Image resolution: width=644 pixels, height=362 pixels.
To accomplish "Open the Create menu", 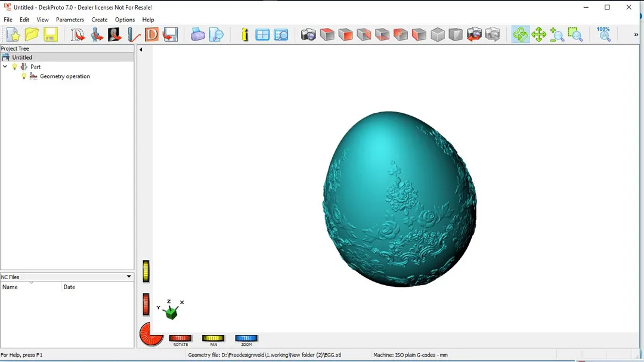I will (x=100, y=20).
